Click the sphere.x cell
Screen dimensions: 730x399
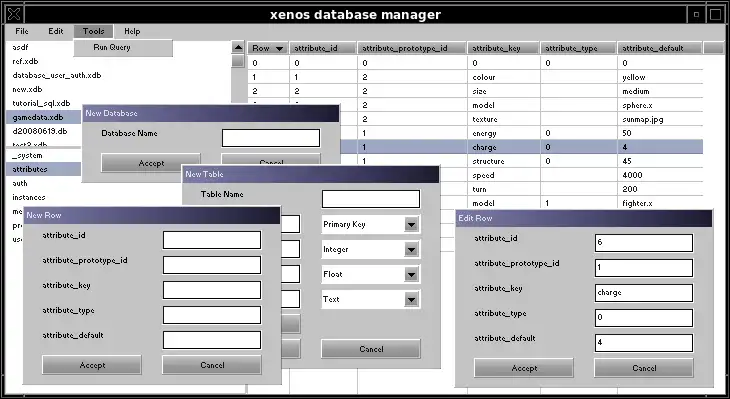click(x=660, y=105)
